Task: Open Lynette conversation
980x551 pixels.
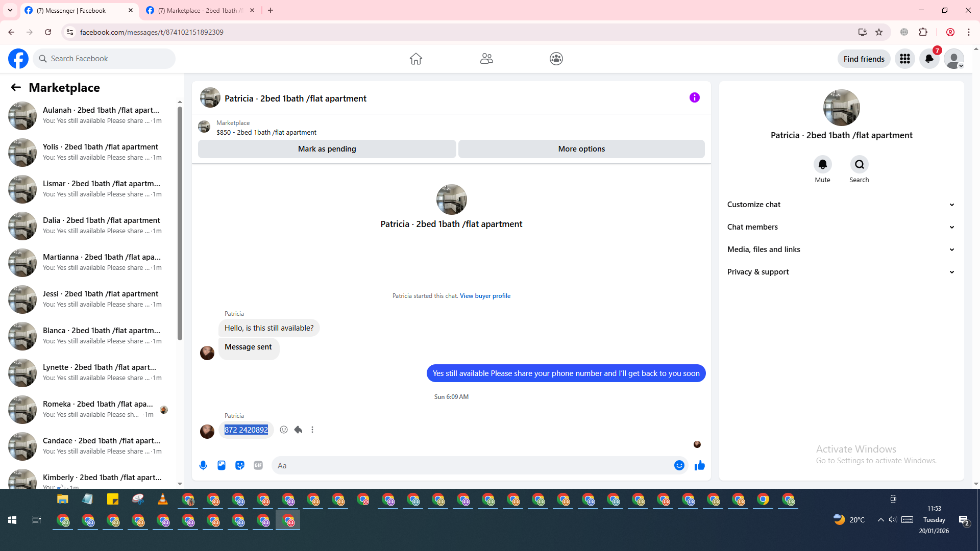Action: (x=88, y=372)
